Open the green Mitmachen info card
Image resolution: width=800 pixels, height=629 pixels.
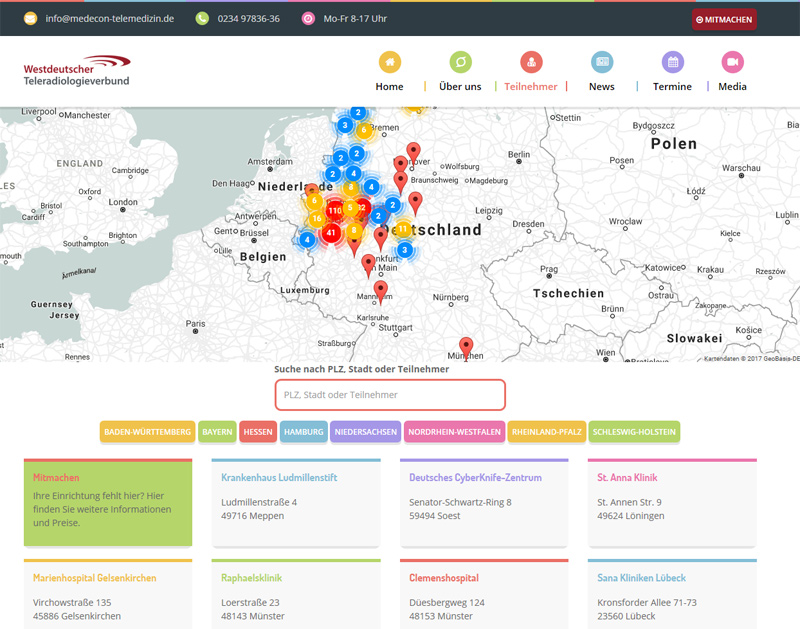click(x=108, y=502)
